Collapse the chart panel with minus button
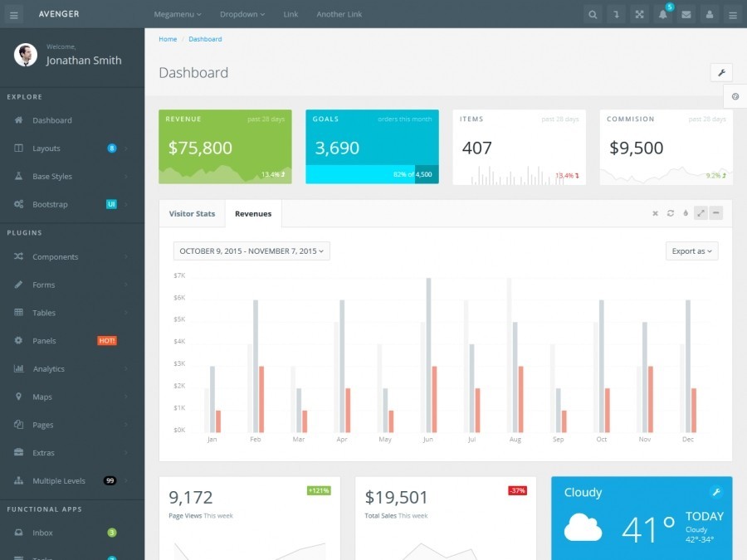Viewport: 747px width, 560px height. click(715, 213)
